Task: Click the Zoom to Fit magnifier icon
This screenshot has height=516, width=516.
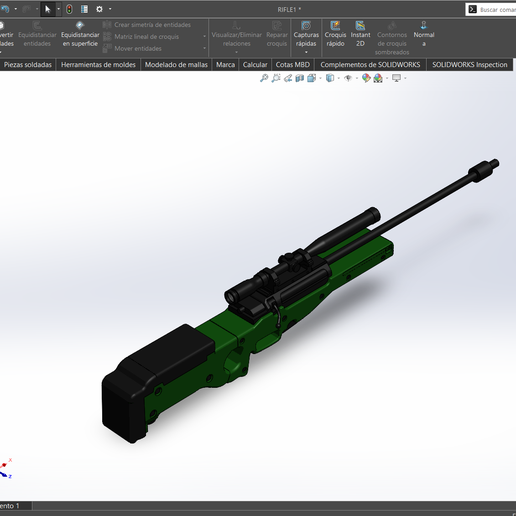Action: click(x=264, y=78)
